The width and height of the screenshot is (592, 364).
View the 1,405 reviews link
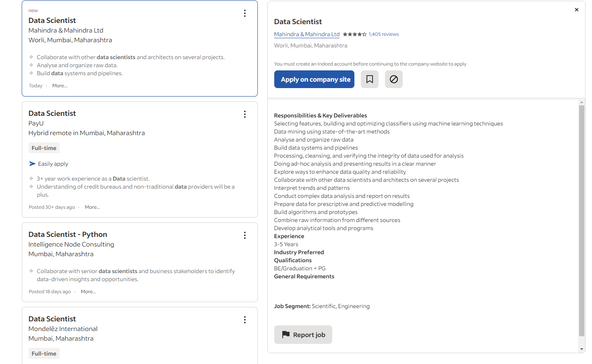click(383, 35)
